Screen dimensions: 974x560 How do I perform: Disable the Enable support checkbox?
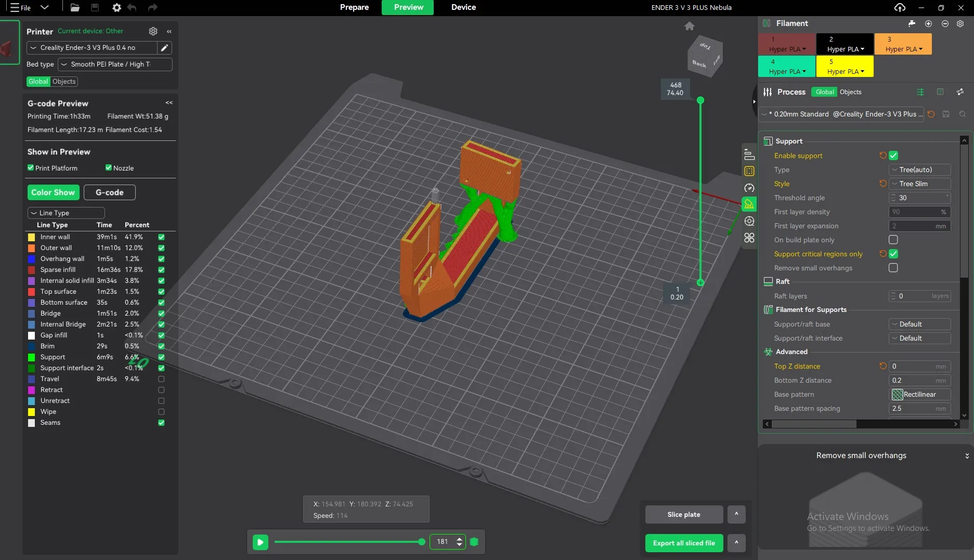click(893, 155)
